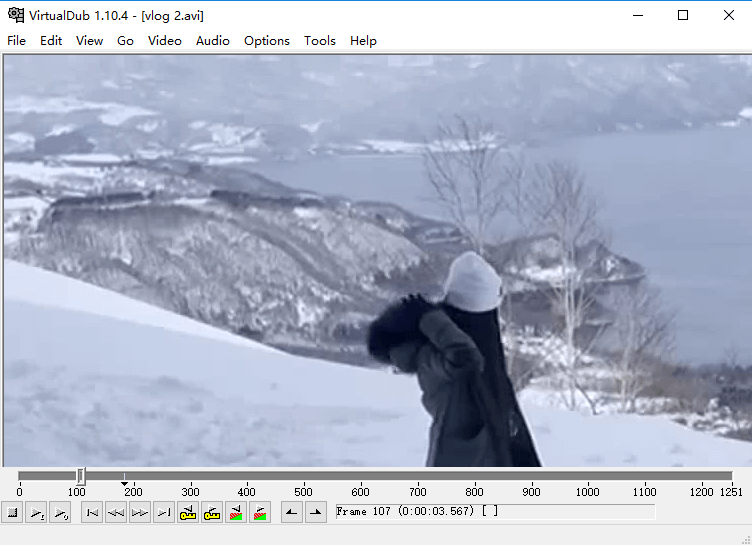This screenshot has height=545, width=752.
Task: Step forward one frame
Action: pos(140,513)
